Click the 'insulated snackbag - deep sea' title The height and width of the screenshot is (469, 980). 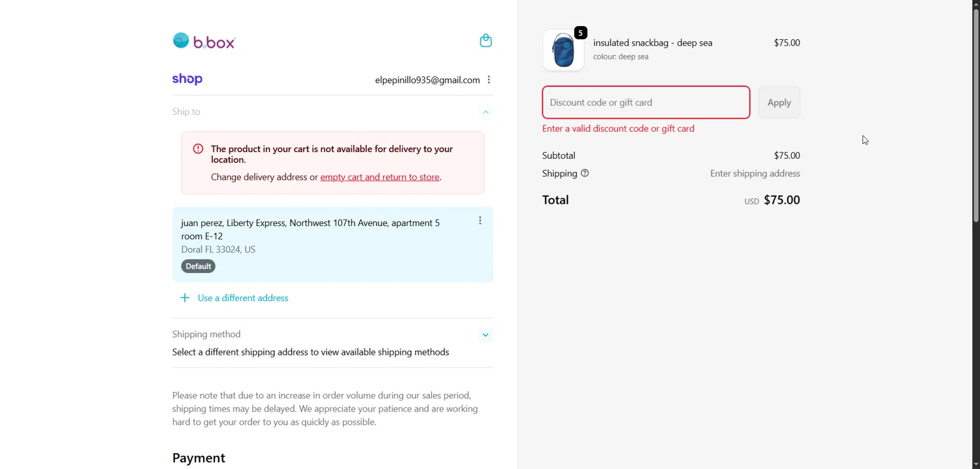[x=653, y=42]
